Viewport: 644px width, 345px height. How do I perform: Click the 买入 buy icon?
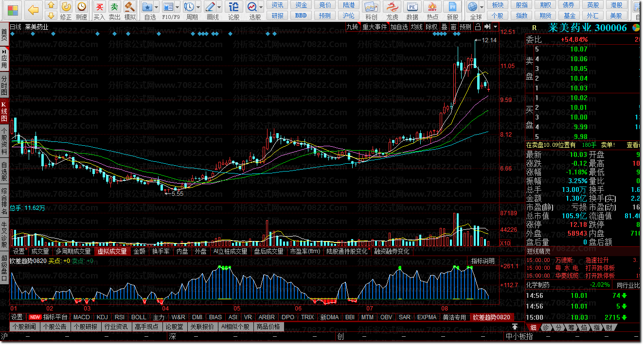pos(99,7)
